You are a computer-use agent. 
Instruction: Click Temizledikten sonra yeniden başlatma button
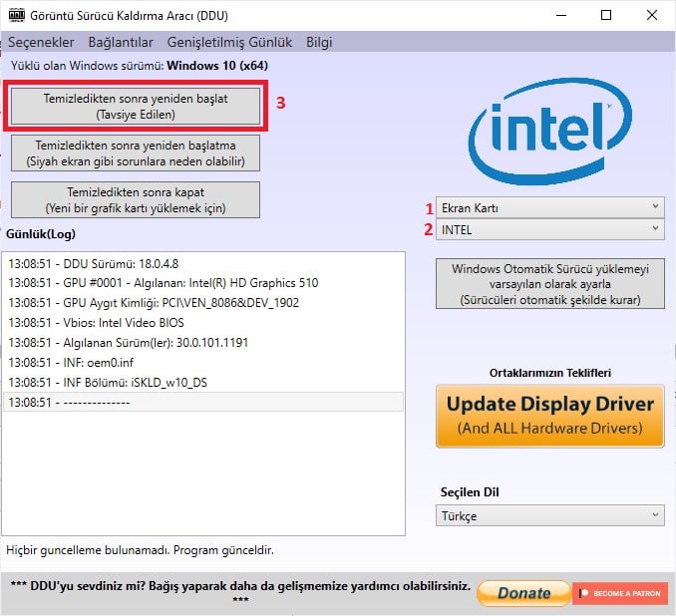pyautogui.click(x=136, y=154)
